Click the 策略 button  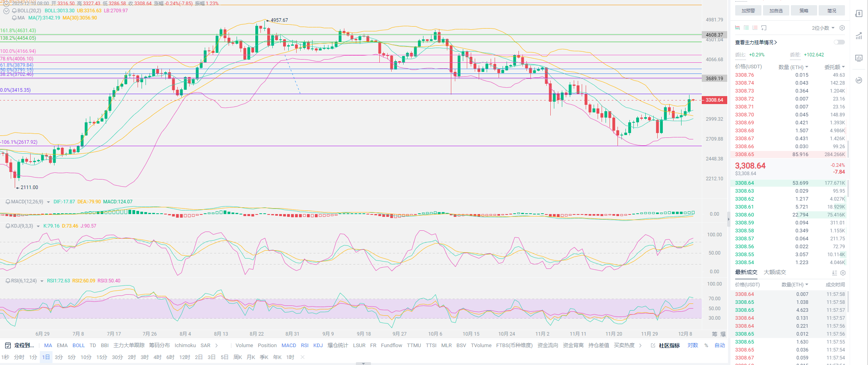pyautogui.click(x=804, y=11)
